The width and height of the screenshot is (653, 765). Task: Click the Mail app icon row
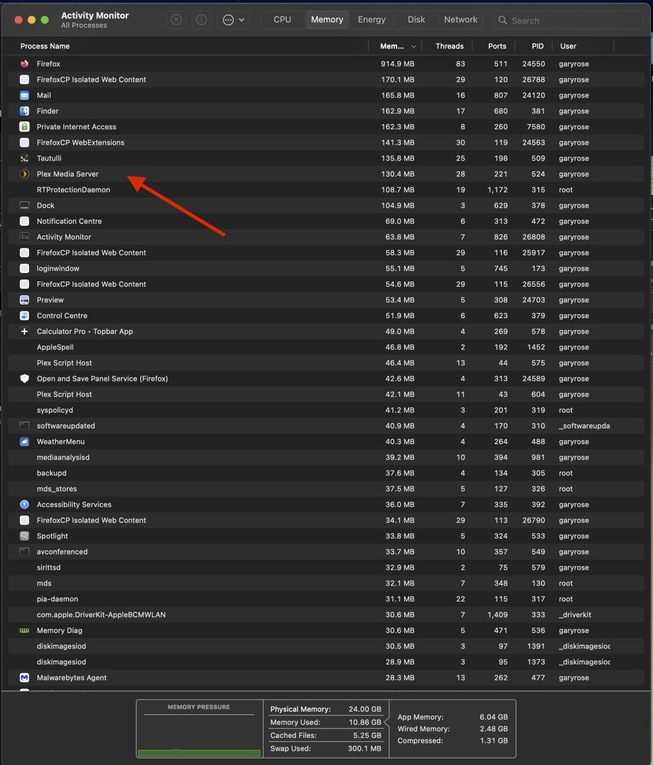[24, 95]
